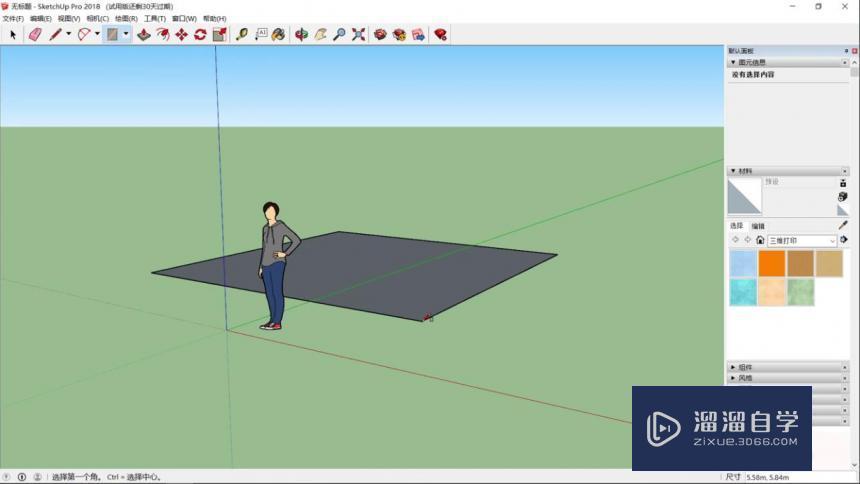Select the Offset tool
Viewport: 860px width, 484px height.
pos(162,35)
